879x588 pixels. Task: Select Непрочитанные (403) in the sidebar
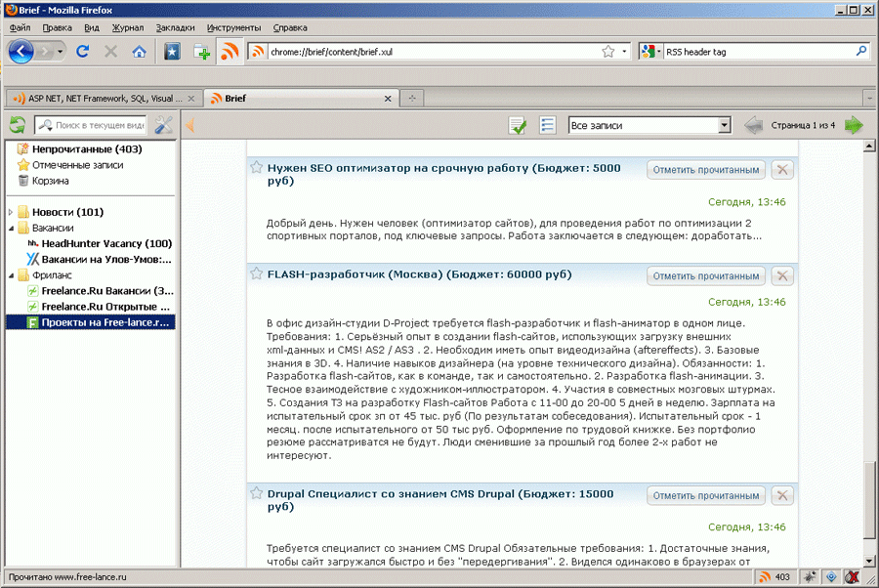pyautogui.click(x=87, y=149)
